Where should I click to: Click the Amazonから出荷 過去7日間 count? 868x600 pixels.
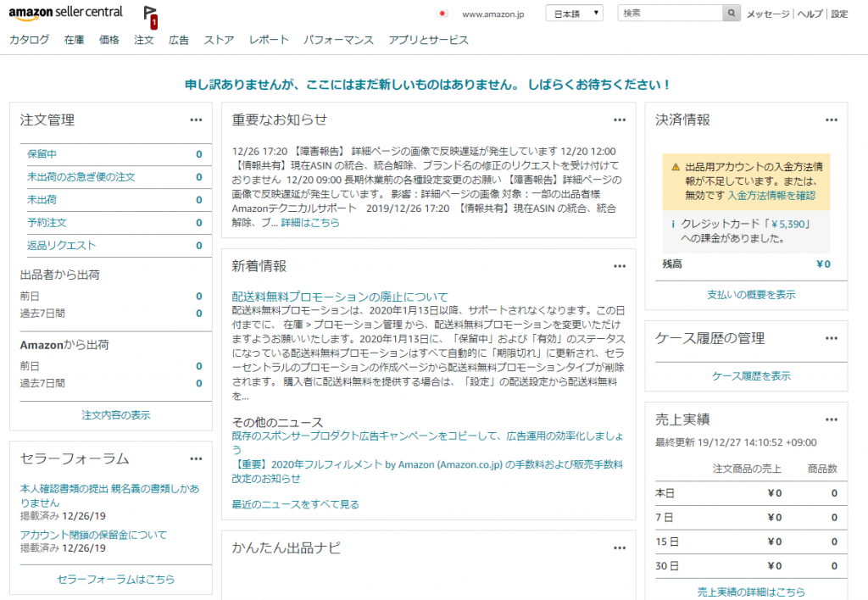199,383
